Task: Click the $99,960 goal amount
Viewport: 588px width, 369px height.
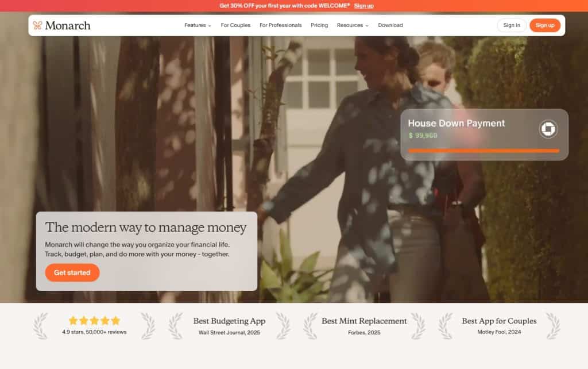Action: point(423,136)
